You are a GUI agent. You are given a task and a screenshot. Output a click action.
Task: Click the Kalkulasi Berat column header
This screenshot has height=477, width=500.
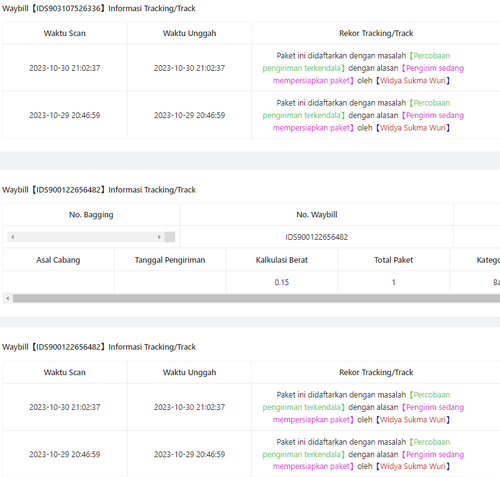coord(282,260)
